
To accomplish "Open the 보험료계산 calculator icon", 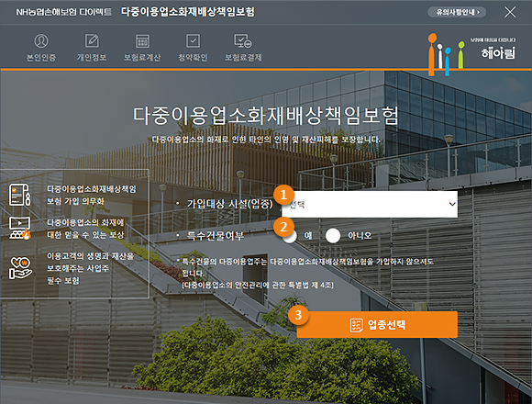I will [142, 40].
